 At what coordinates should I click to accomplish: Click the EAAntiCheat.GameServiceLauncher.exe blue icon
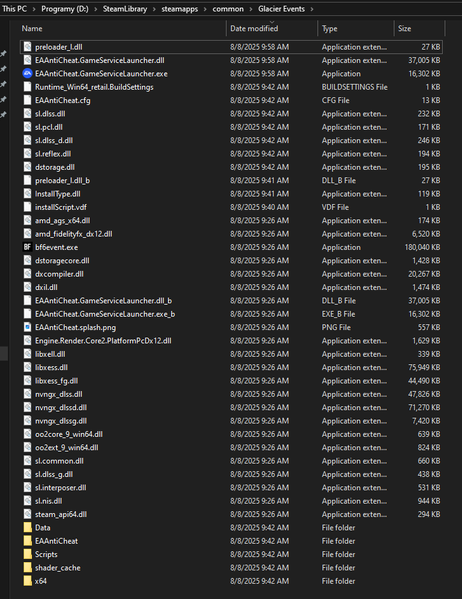27,74
